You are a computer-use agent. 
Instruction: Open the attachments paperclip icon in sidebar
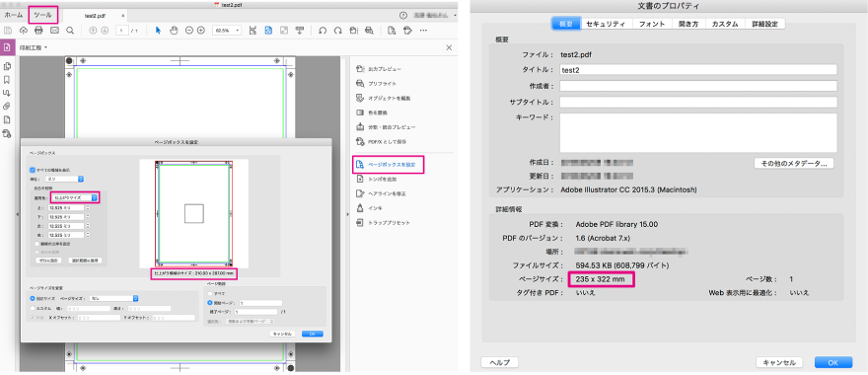pyautogui.click(x=7, y=106)
